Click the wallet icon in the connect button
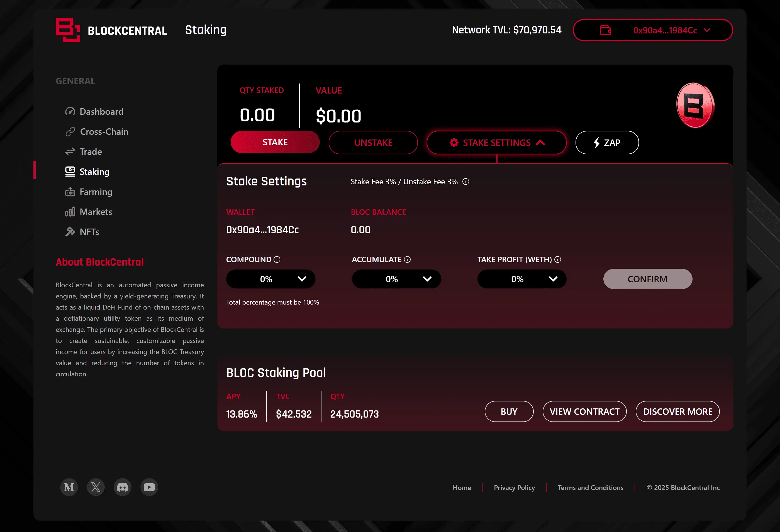 605,30
